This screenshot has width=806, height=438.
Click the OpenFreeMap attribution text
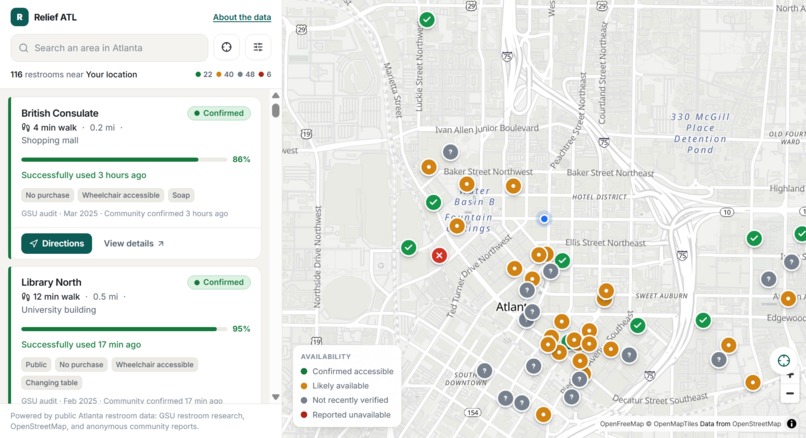pyautogui.click(x=621, y=424)
